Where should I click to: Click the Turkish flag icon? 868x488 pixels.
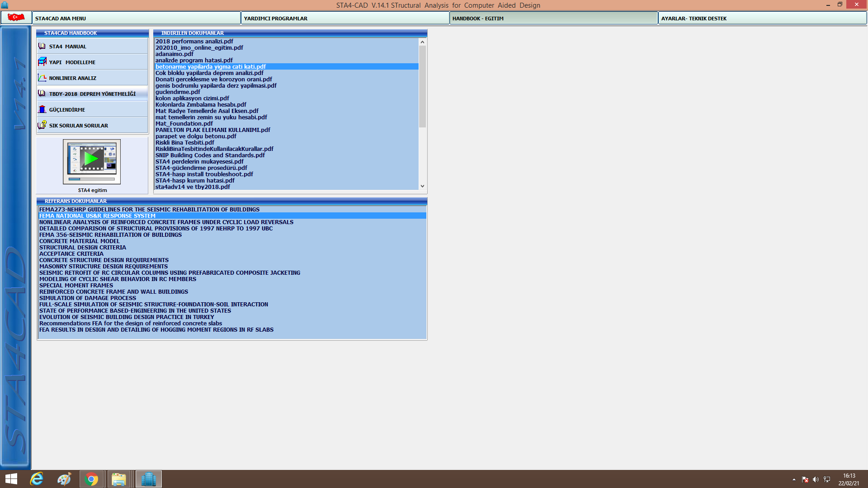(x=16, y=18)
